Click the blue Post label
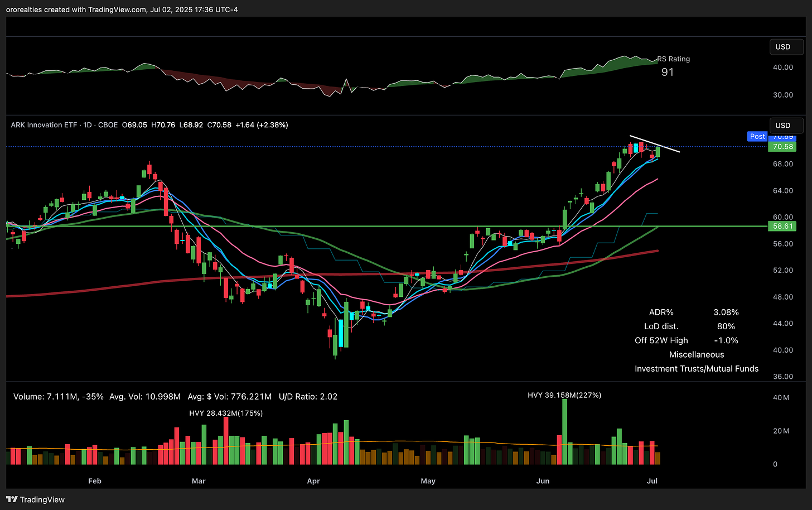Viewport: 812px width, 510px height. click(x=757, y=136)
